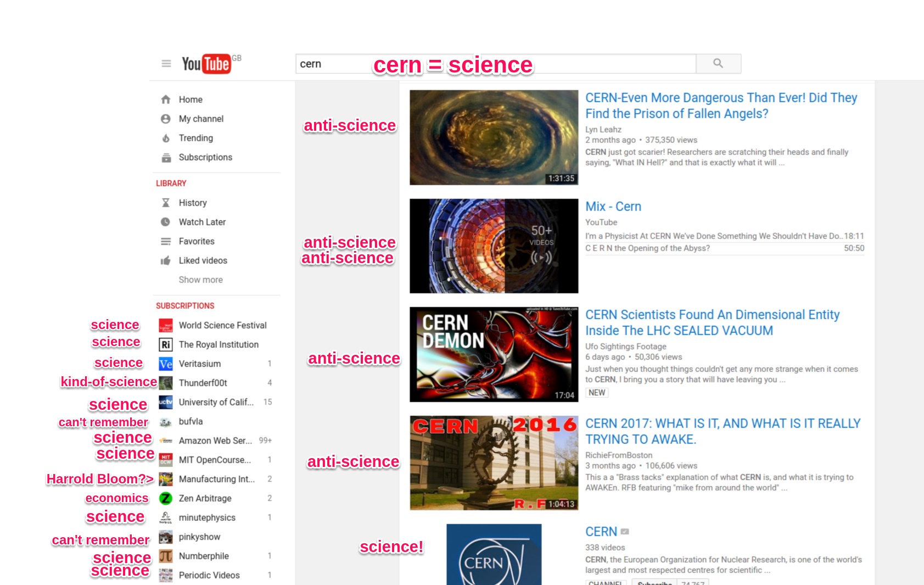Open Amazon Web Ser... subscription
Image resolution: width=924 pixels, height=585 pixels.
(x=215, y=441)
